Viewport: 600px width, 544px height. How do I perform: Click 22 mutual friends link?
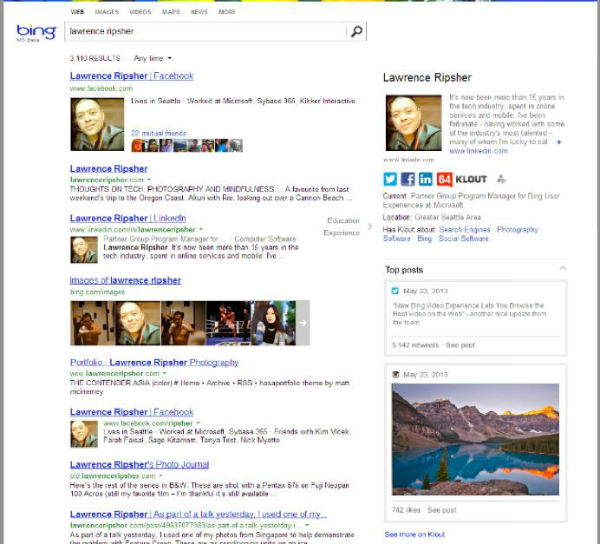coord(158,133)
